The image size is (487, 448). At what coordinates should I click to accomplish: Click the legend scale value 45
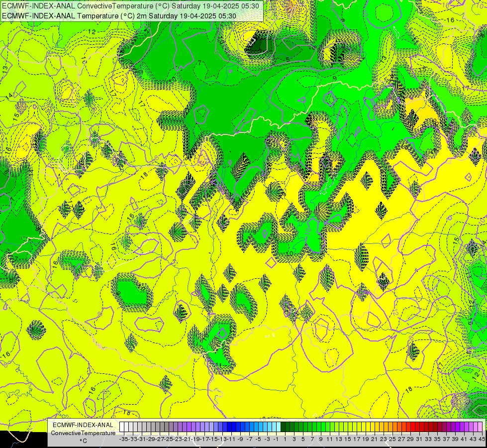click(482, 439)
